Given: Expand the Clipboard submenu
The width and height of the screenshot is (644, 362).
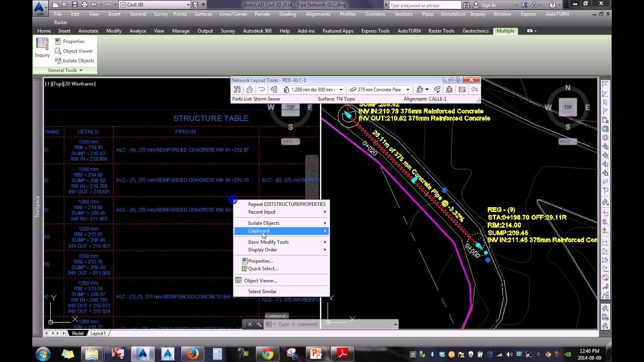Looking at the screenshot, I should (281, 231).
